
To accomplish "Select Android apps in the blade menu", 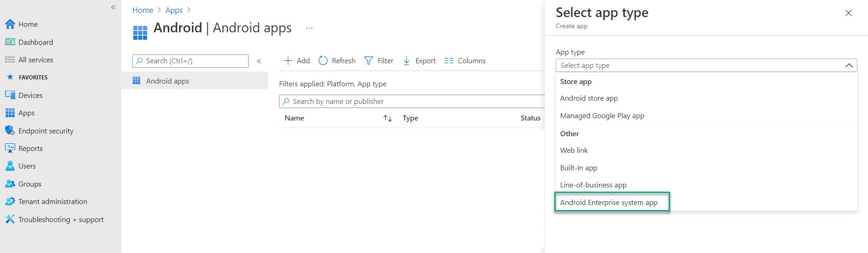I will (x=195, y=81).
